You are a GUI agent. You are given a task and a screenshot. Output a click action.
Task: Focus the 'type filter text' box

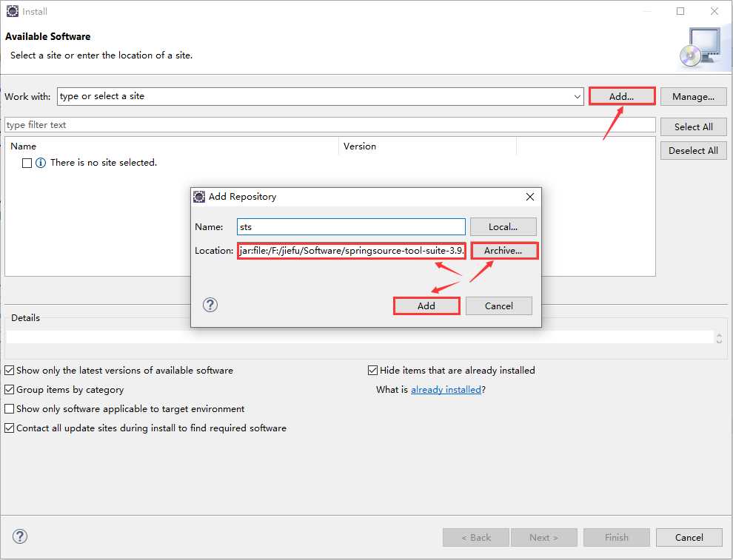[x=330, y=125]
